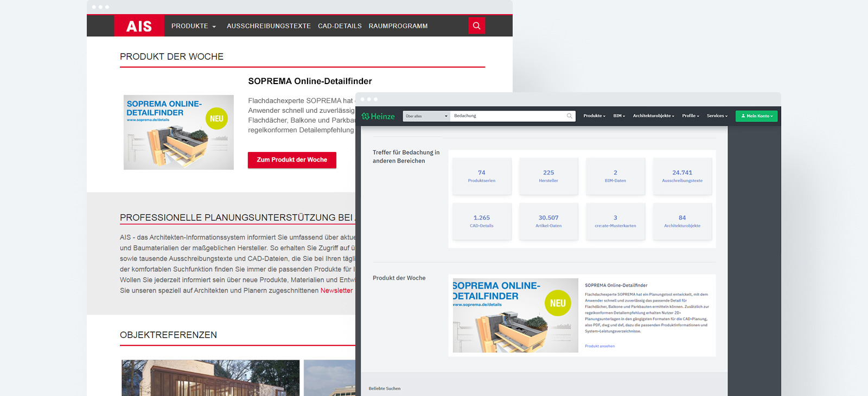Open the red search icon in AIS header
868x396 pixels.
[477, 25]
